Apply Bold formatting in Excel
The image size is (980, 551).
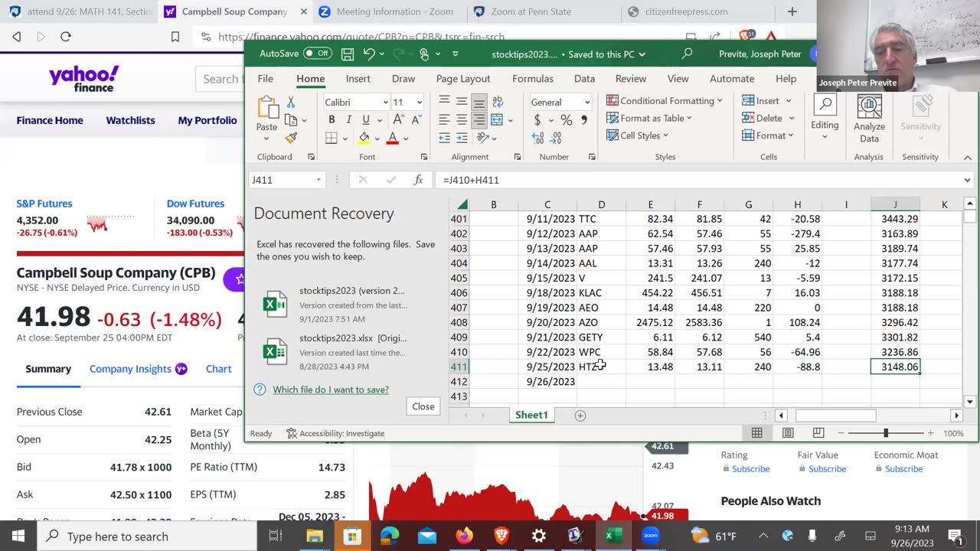coord(332,120)
